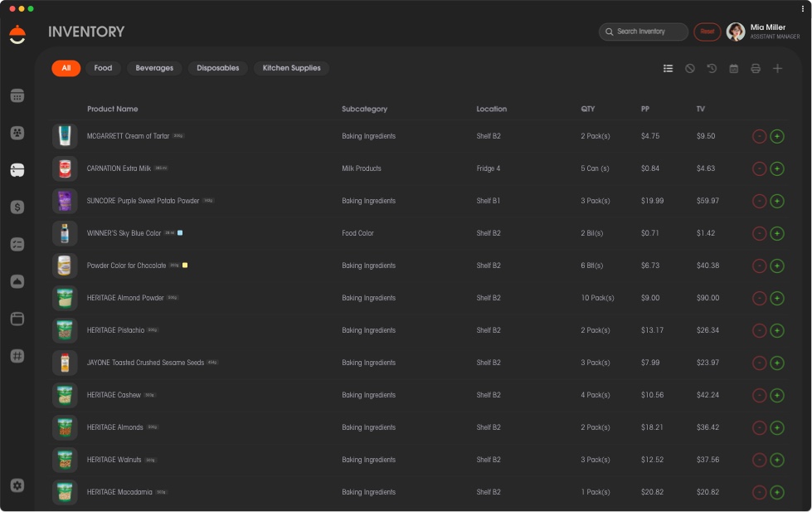The width and height of the screenshot is (812, 512).
Task: Click the print icon
Action: click(x=756, y=68)
